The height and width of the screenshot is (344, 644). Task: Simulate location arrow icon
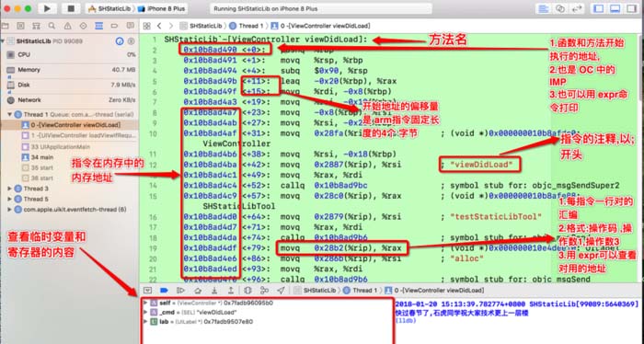pos(281,291)
